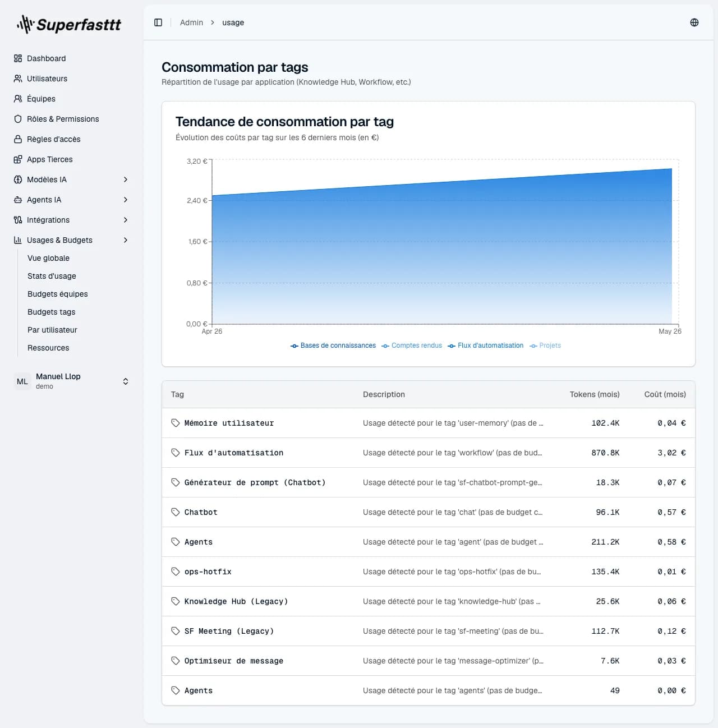Click tag icon beside Chatbot row
718x728 pixels.
coord(176,512)
